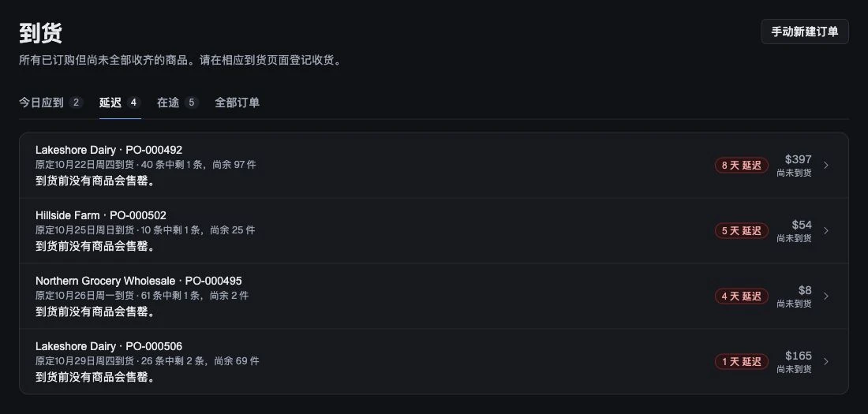This screenshot has height=414, width=868.
Task: Click the 5 天 延迟 badge
Action: 741,230
